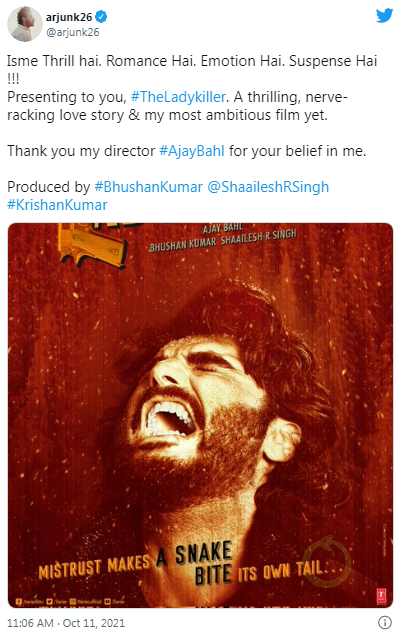This screenshot has width=401, height=637.
Task: Open the movie poster image
Action: [200, 415]
